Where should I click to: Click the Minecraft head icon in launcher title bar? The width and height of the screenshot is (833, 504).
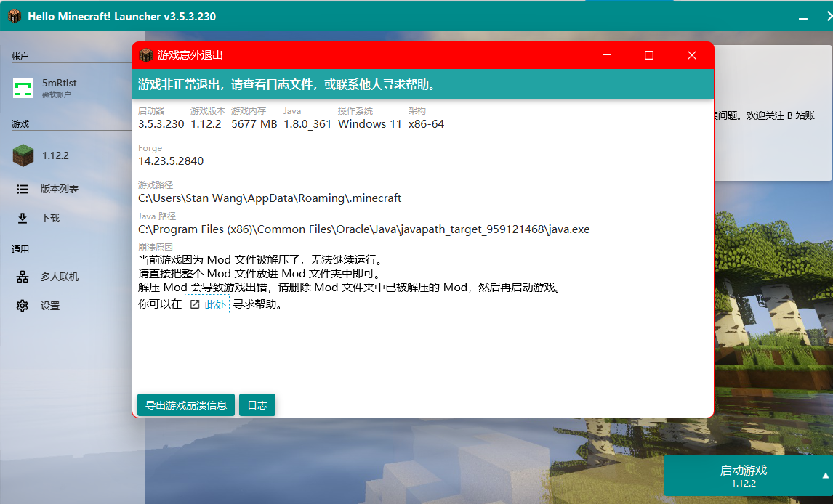click(13, 15)
